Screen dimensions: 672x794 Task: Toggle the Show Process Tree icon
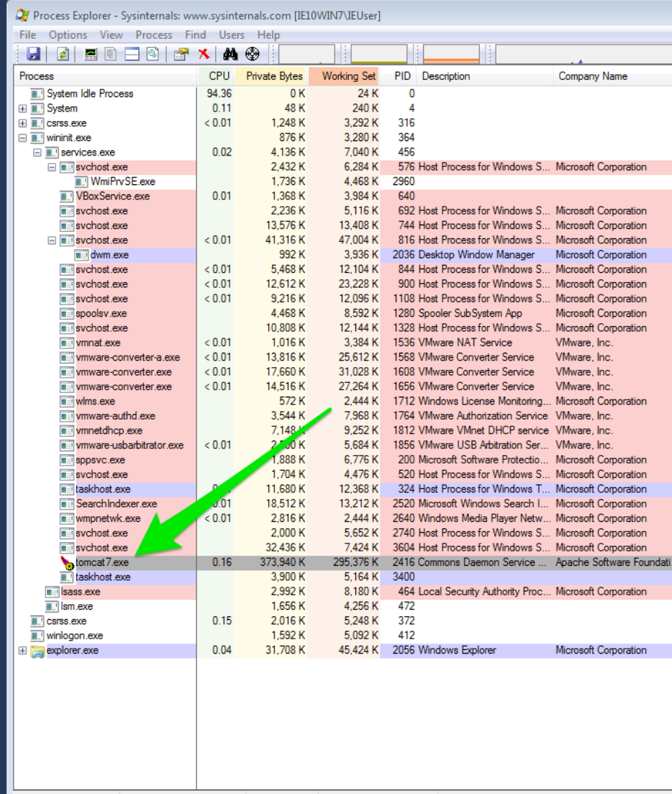point(110,54)
